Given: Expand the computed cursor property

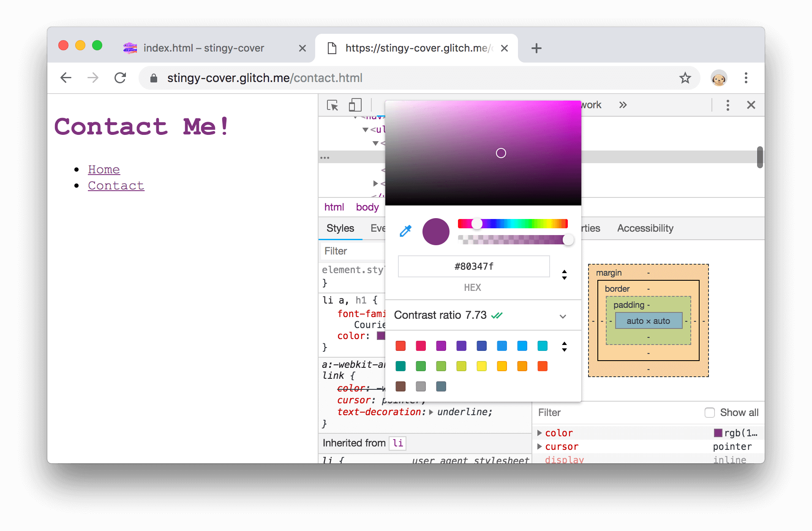Looking at the screenshot, I should click(540, 446).
